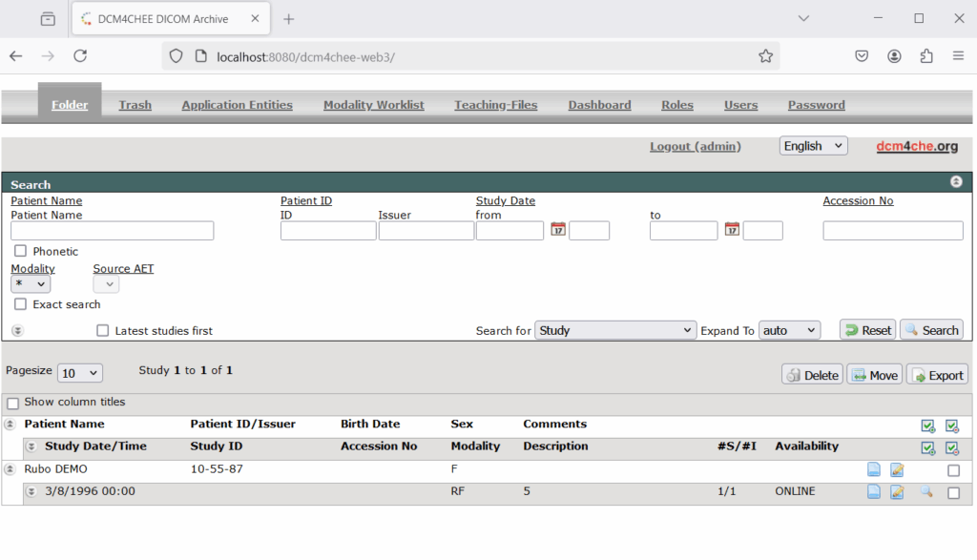The height and width of the screenshot is (560, 977).
Task: Open the English language dropdown
Action: 813,146
